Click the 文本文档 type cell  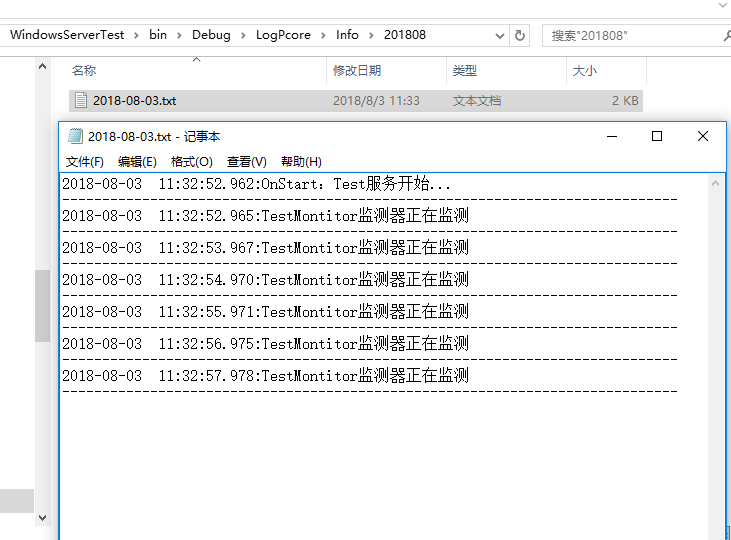tap(477, 101)
